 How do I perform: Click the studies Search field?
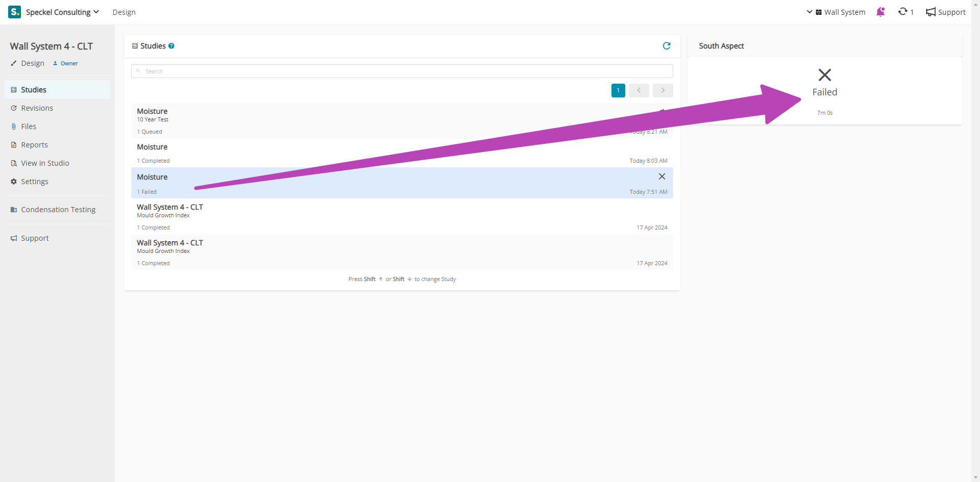point(402,71)
